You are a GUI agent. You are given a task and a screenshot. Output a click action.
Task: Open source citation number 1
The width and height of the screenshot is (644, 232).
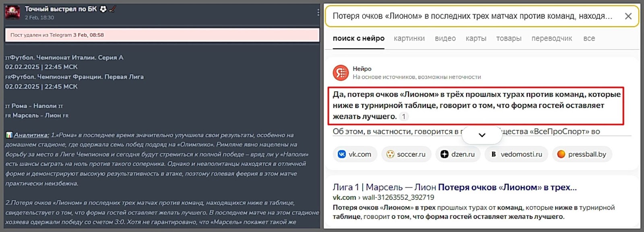coord(404,117)
